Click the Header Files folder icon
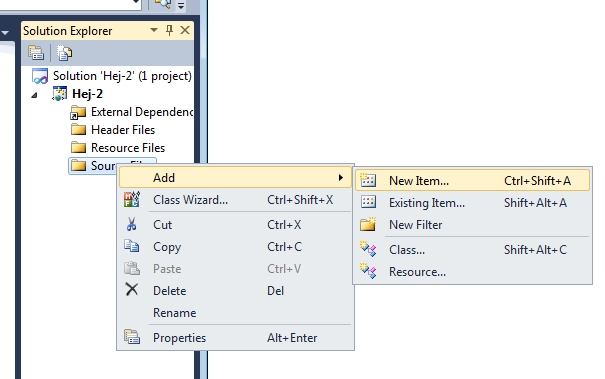 point(78,130)
